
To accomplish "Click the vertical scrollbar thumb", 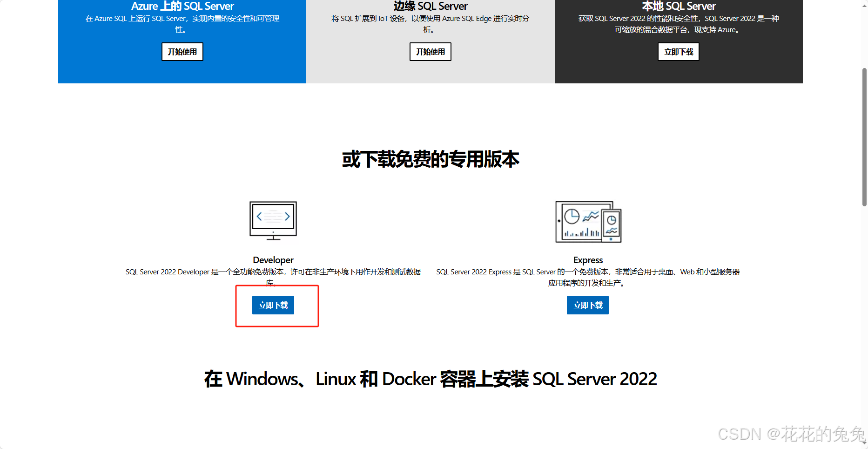I will tap(864, 137).
